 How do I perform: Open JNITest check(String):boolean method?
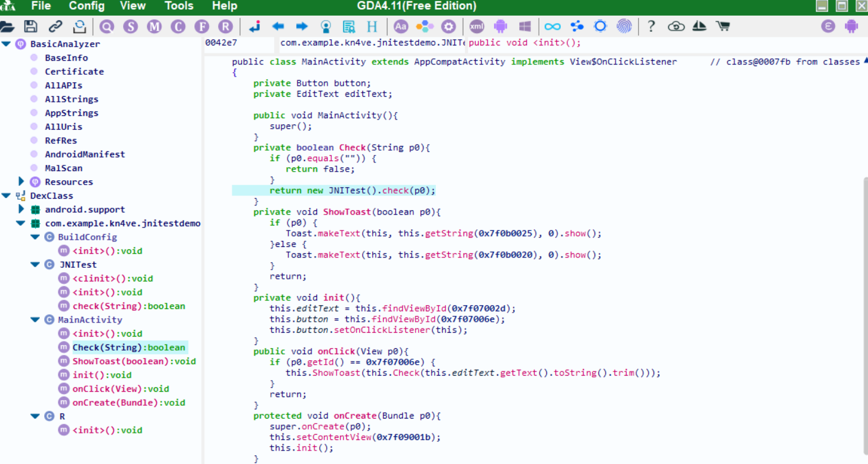pyautogui.click(x=129, y=306)
